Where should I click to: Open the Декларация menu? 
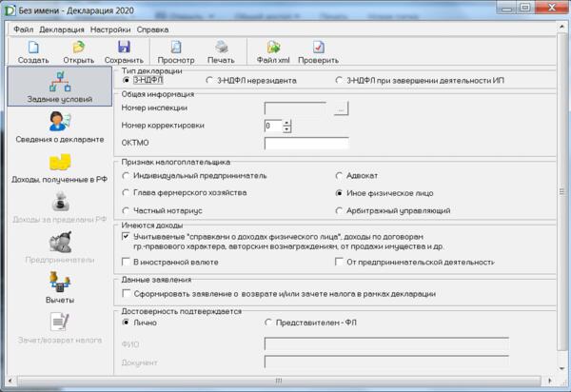[x=62, y=29]
